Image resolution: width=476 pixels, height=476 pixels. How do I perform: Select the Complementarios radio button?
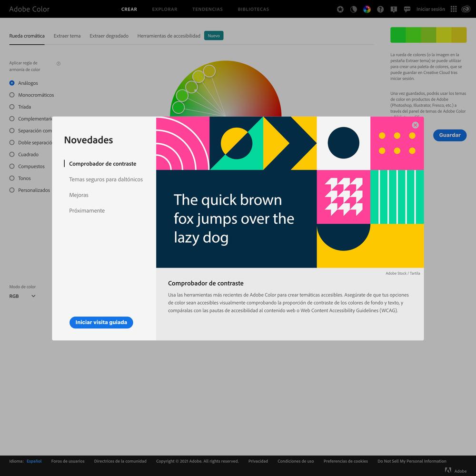tap(12, 119)
